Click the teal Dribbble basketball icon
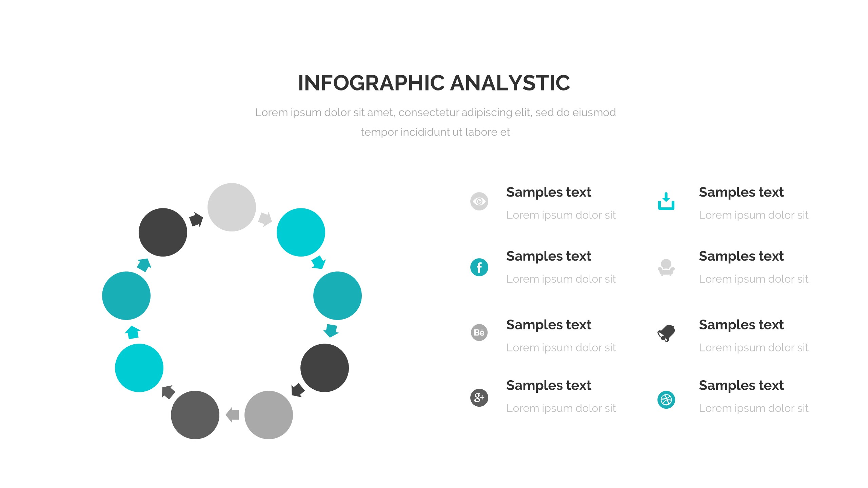This screenshot has height=488, width=868. click(x=666, y=400)
